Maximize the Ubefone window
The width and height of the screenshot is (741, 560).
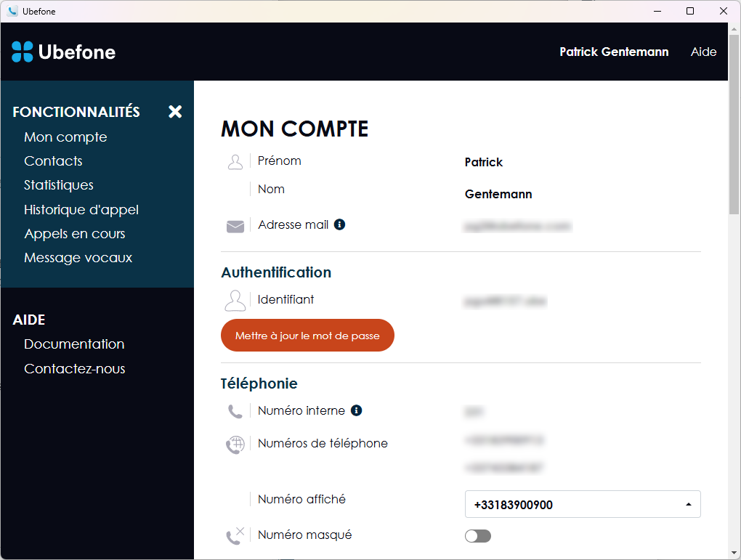click(690, 11)
